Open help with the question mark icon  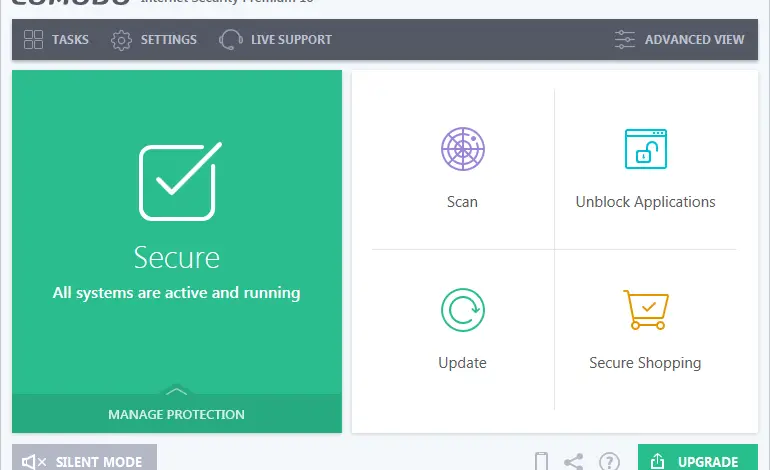609,462
